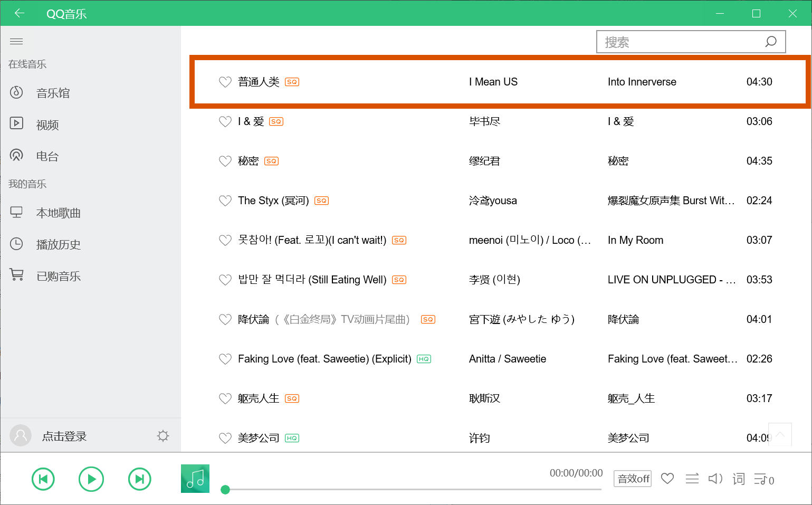Open 音乐馆 in the sidebar
Image resolution: width=812 pixels, height=505 pixels.
[x=53, y=93]
